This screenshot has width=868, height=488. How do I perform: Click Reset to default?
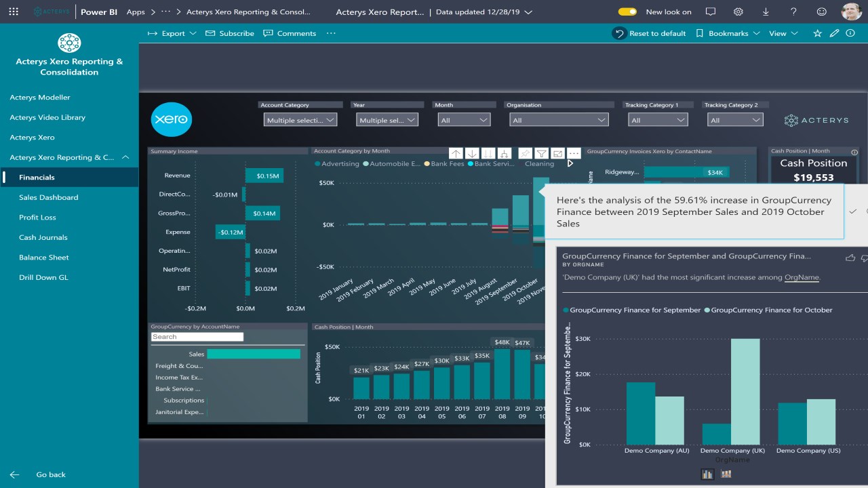point(650,33)
